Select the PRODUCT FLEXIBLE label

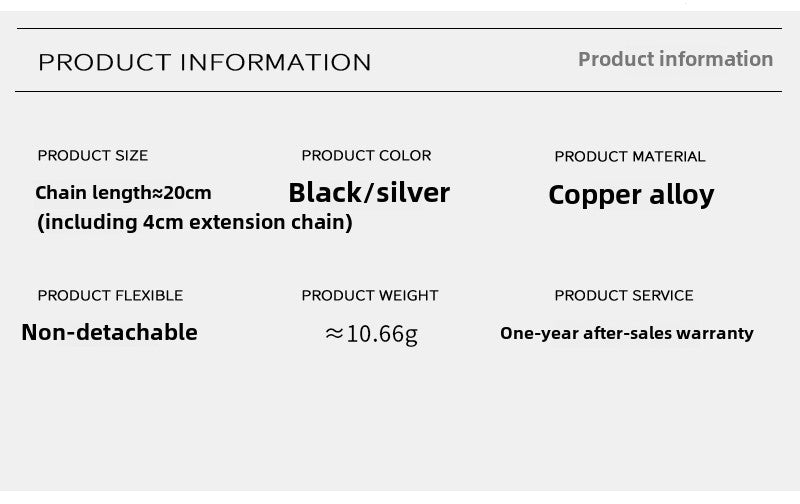point(110,295)
